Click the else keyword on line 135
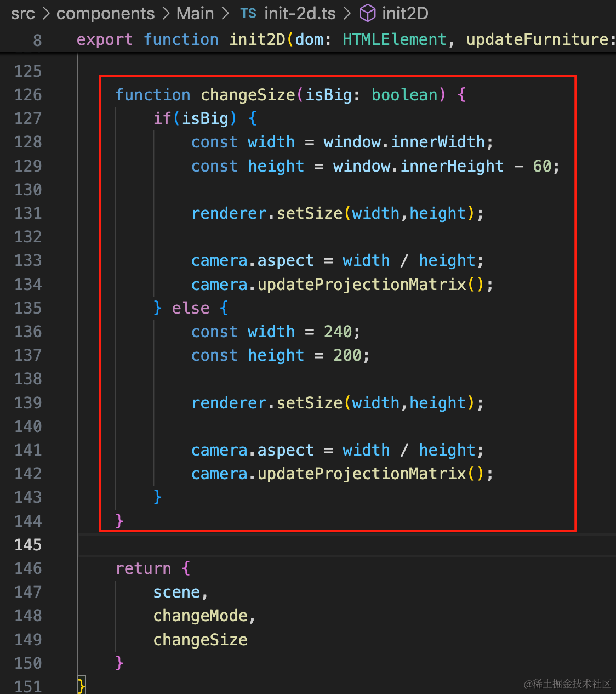 point(191,308)
